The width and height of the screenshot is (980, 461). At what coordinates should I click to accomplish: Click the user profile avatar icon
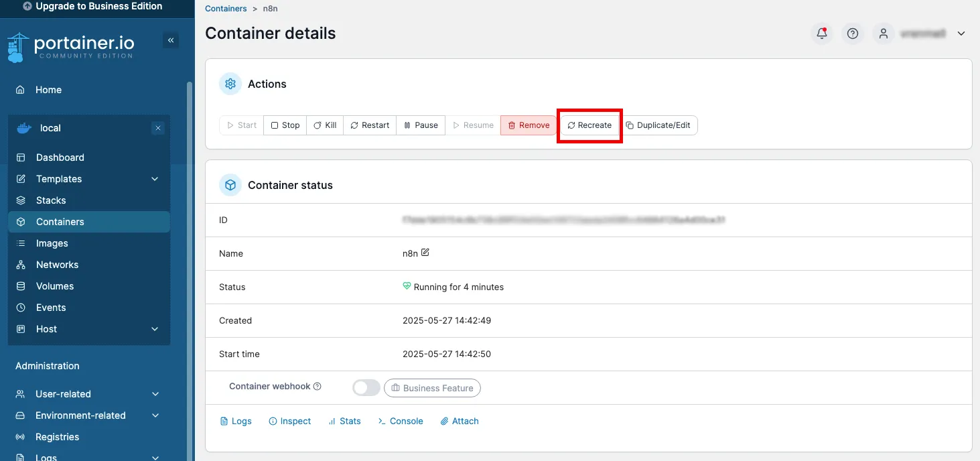(x=884, y=34)
